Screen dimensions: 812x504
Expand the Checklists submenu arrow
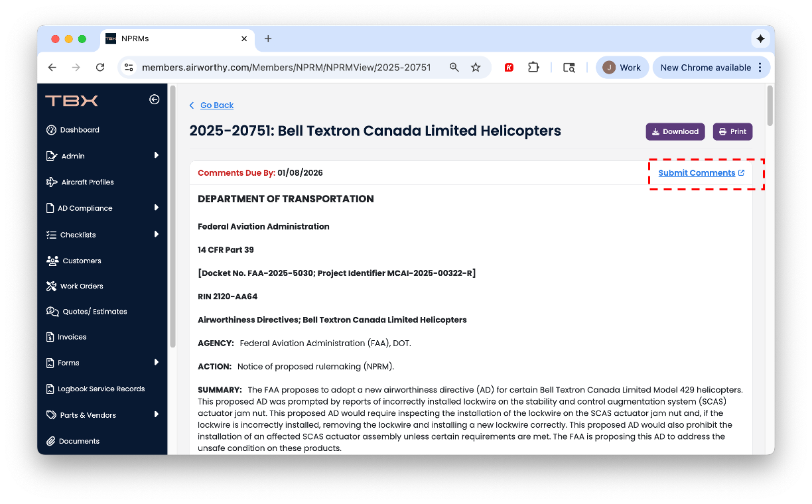click(x=157, y=234)
